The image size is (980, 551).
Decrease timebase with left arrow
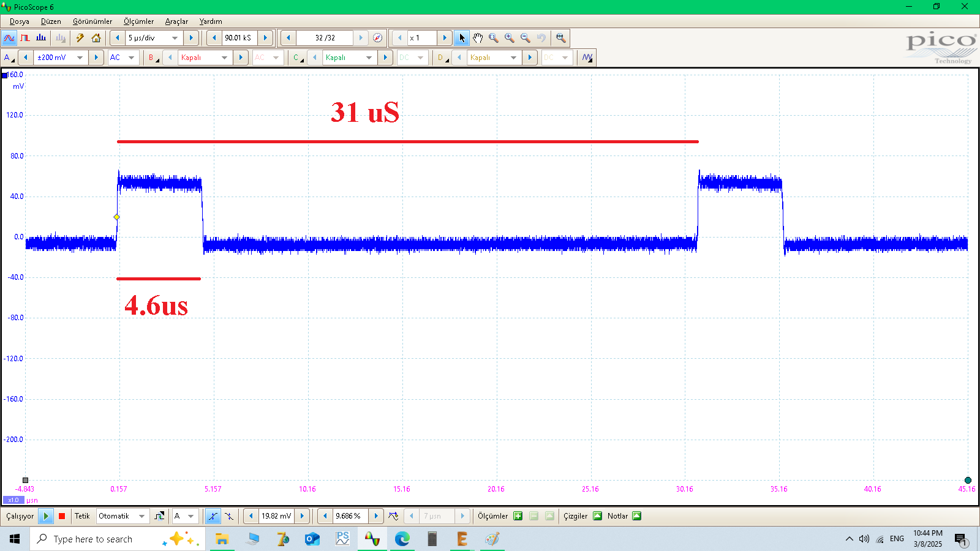click(118, 38)
